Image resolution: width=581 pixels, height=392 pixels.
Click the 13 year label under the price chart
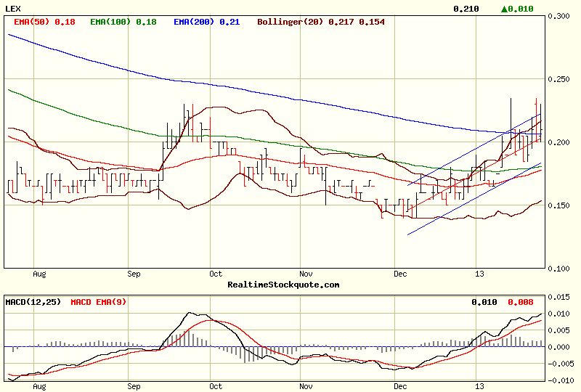479,274
